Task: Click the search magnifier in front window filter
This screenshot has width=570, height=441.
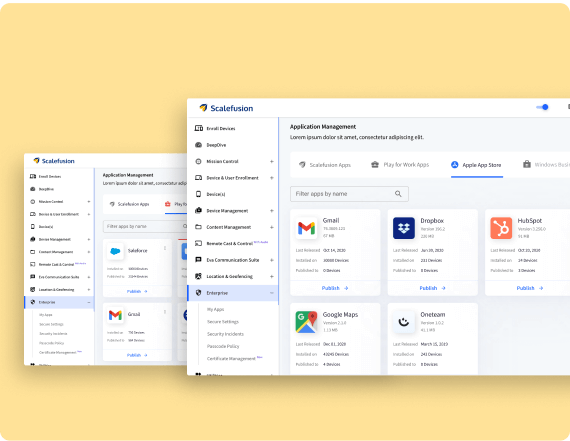Action: [x=398, y=194]
